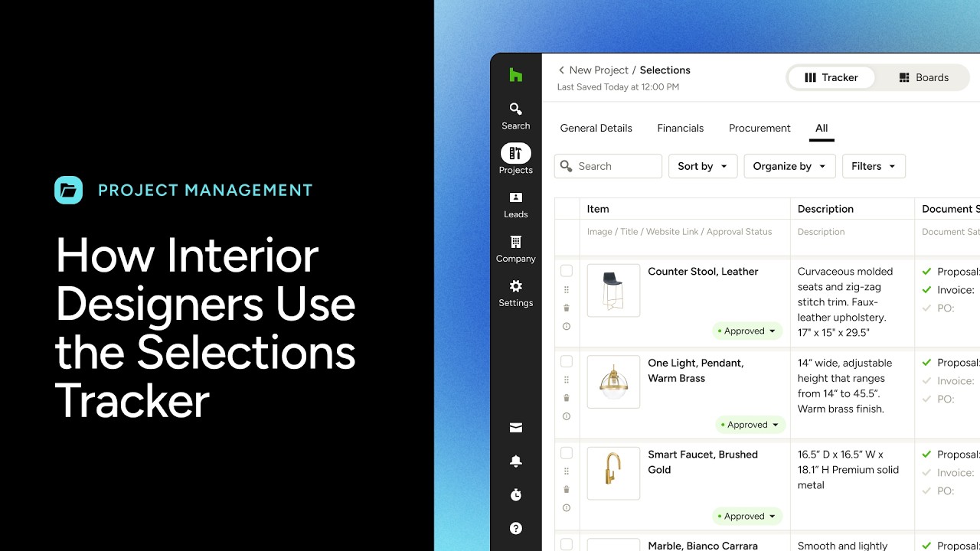Viewport: 980px width, 551px height.
Task: Click the Last Saved Today at 12:00 PM text
Action: coord(618,86)
